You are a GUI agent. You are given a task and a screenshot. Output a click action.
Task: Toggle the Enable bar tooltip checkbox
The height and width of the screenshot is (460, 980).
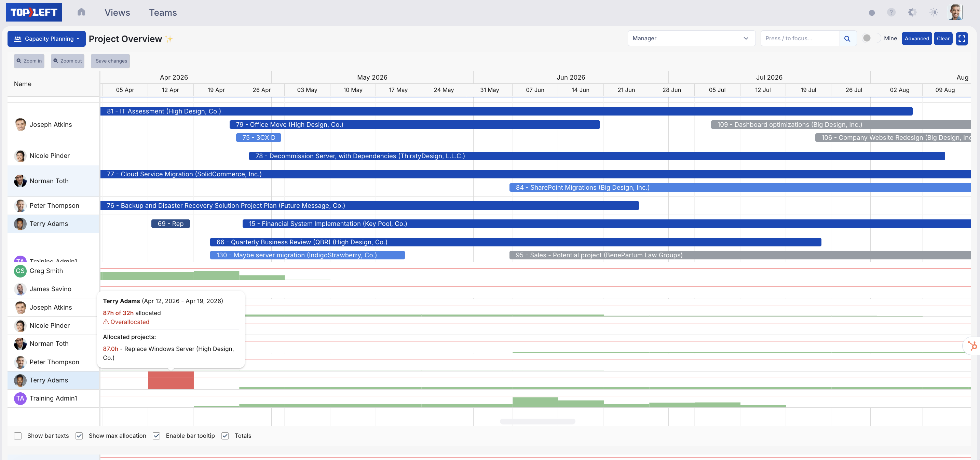coord(156,436)
